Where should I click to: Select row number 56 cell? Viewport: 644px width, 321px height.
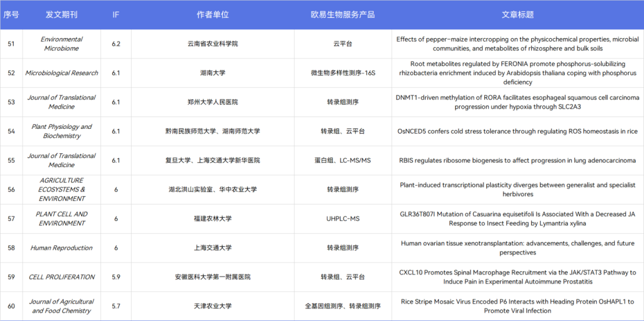[x=11, y=190]
